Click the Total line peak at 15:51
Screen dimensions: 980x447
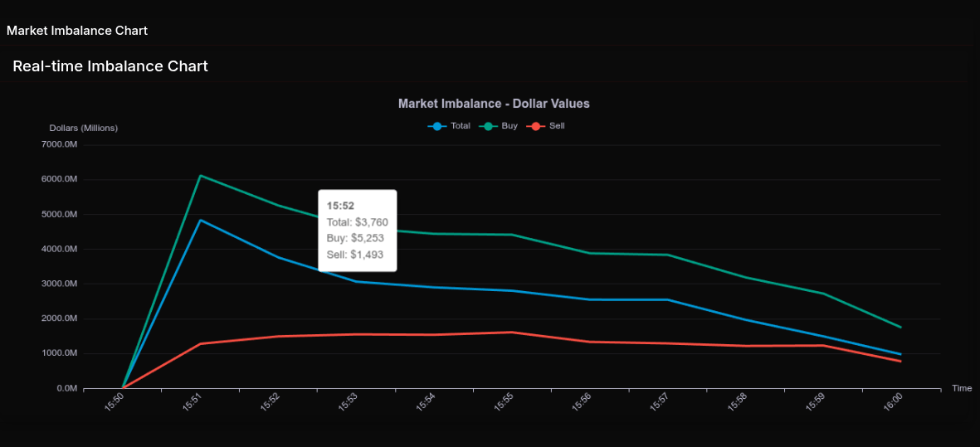click(x=201, y=221)
